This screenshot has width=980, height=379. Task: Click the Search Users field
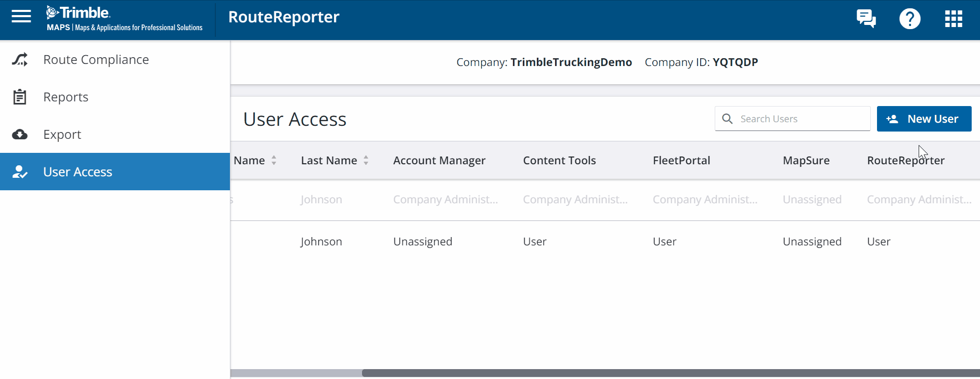tap(801, 119)
